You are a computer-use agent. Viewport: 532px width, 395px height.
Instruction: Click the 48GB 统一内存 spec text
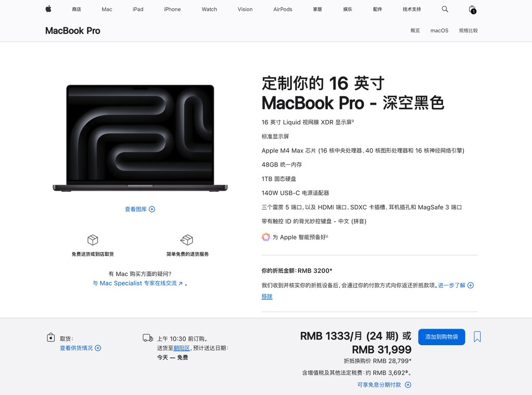pyautogui.click(x=282, y=165)
